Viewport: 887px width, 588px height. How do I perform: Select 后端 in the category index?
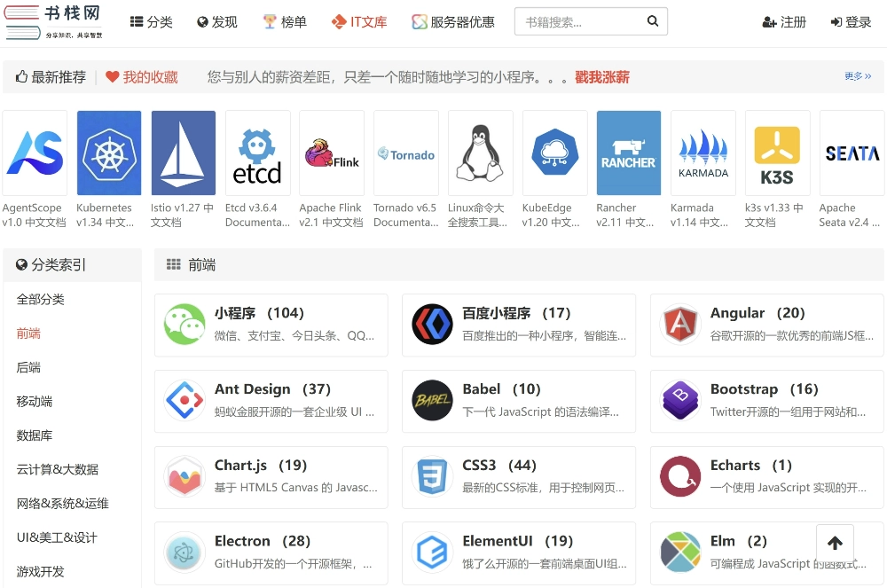28,367
